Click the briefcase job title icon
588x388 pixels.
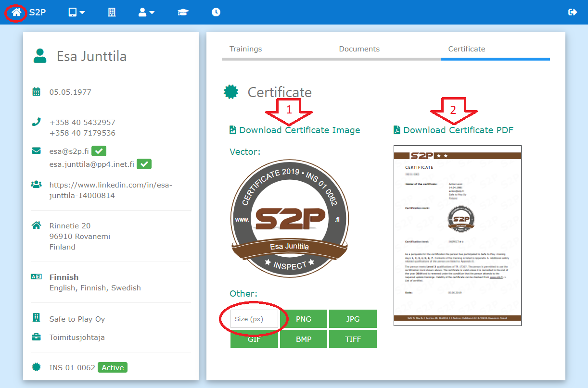click(x=36, y=337)
